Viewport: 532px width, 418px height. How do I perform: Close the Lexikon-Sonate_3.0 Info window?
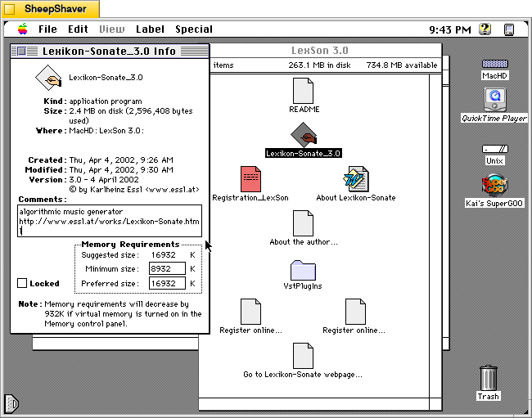click(22, 52)
